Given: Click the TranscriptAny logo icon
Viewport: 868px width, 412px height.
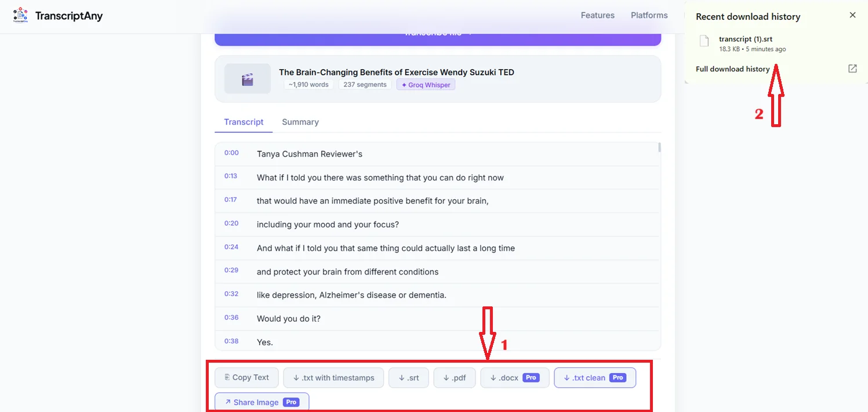Looking at the screenshot, I should pos(20,16).
